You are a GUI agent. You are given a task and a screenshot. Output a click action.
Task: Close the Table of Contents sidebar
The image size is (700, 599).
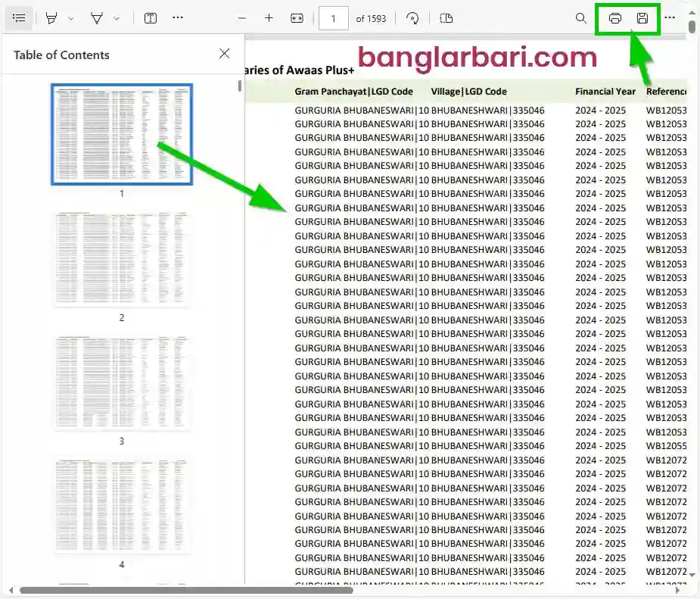click(x=224, y=54)
